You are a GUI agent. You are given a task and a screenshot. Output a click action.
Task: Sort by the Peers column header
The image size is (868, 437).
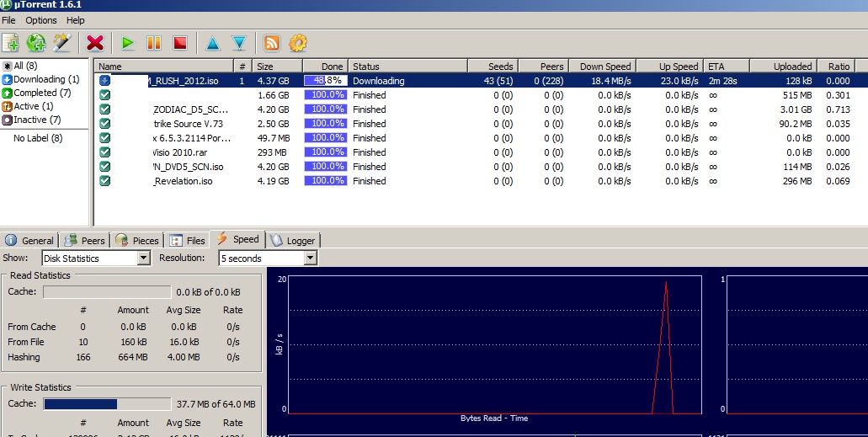[544, 66]
